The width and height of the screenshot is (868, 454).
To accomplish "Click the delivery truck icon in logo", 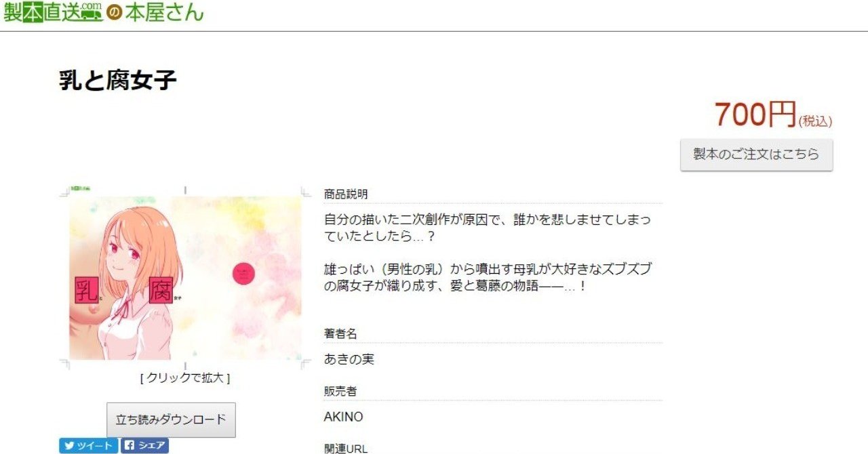I will click(92, 16).
